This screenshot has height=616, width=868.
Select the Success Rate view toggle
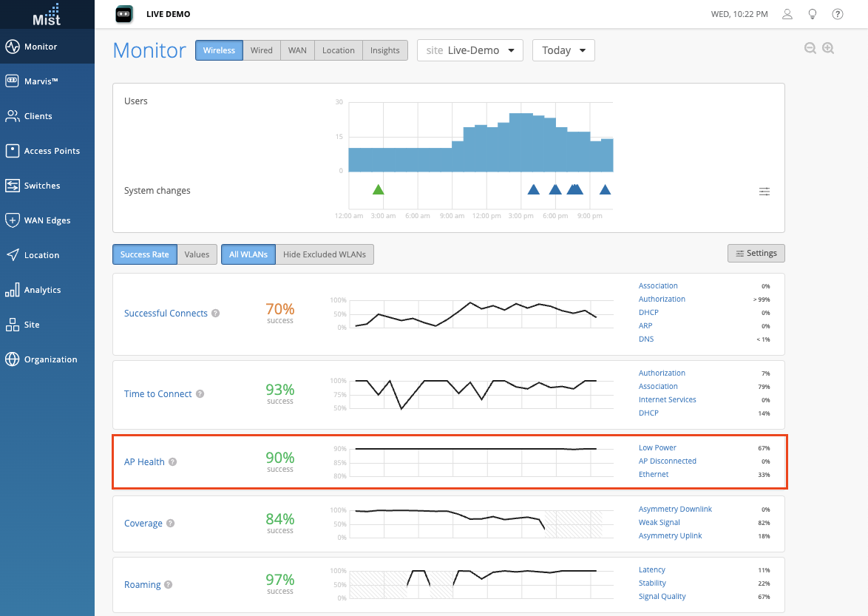(145, 254)
